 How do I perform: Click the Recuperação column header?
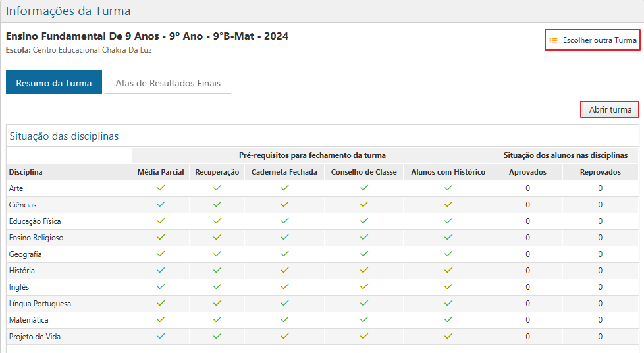pos(217,172)
